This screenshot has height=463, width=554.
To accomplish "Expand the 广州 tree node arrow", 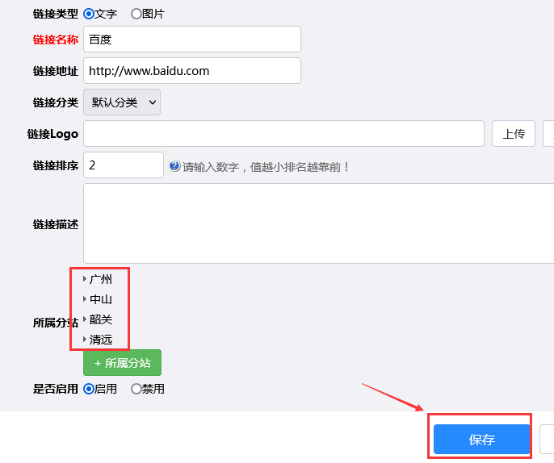I will pyautogui.click(x=84, y=279).
